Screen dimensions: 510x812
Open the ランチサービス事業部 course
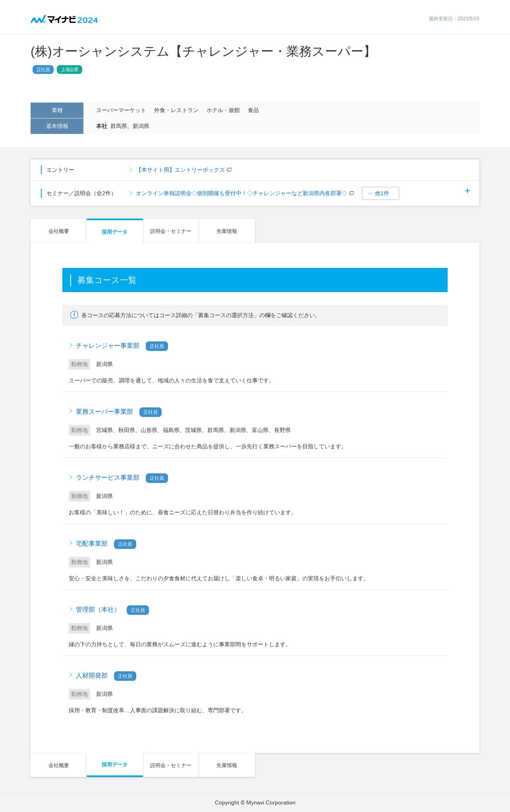click(108, 478)
